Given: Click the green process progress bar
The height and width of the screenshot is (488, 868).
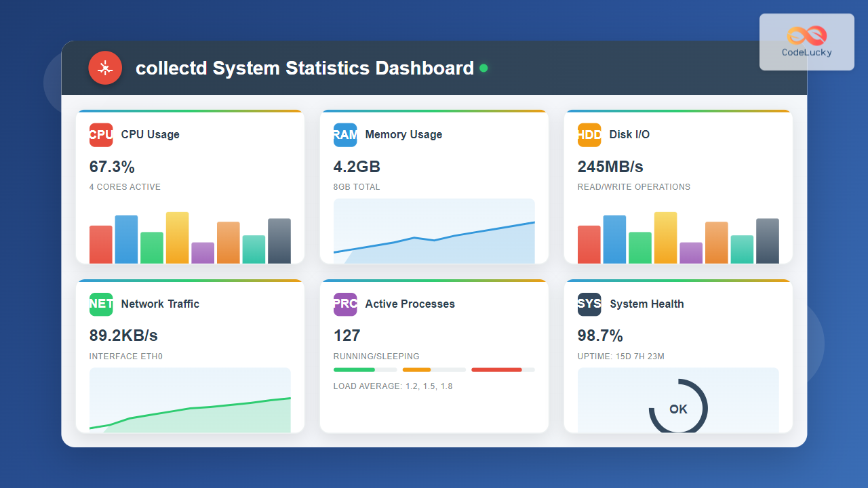Looking at the screenshot, I should coord(354,369).
